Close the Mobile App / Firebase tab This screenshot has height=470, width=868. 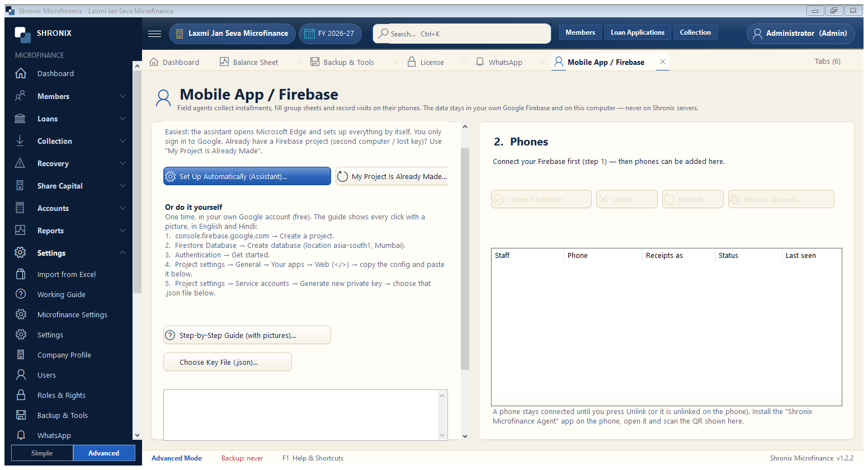coord(663,62)
